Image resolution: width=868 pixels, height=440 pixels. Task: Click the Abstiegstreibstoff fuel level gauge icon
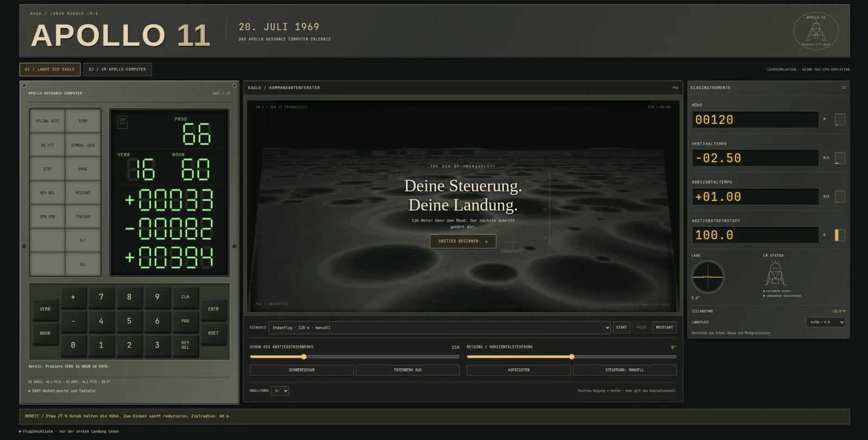840,235
